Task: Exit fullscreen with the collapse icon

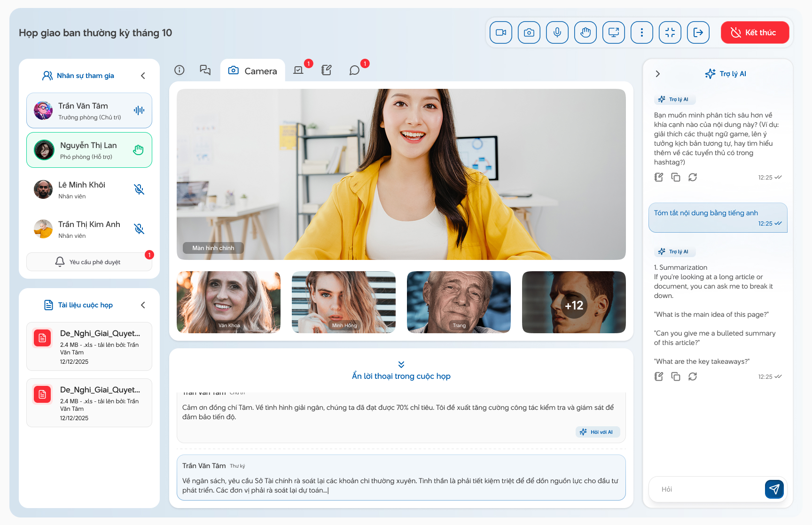Action: point(670,32)
